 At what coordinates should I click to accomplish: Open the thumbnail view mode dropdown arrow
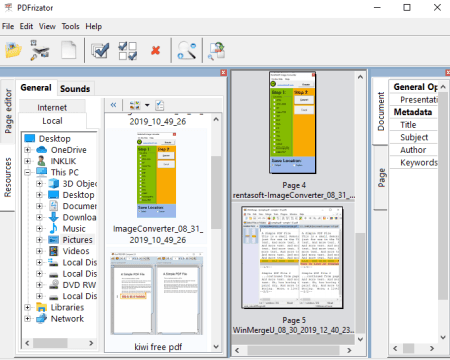pos(147,105)
